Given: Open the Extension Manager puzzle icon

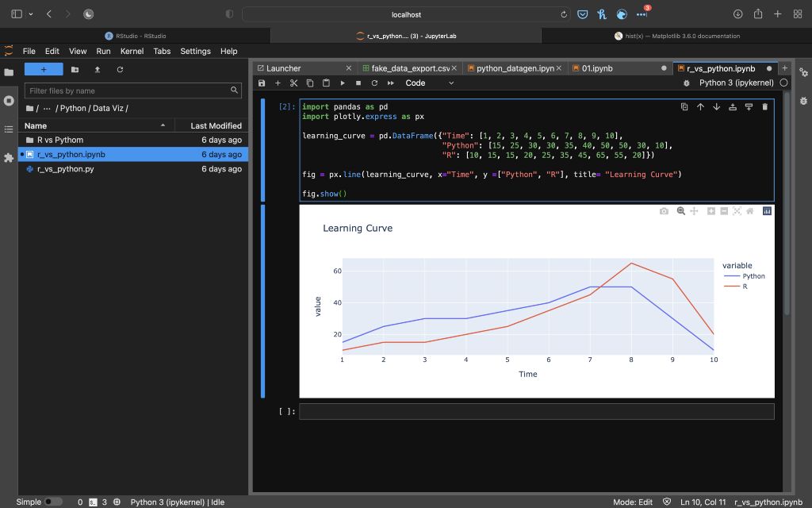Looking at the screenshot, I should point(9,158).
